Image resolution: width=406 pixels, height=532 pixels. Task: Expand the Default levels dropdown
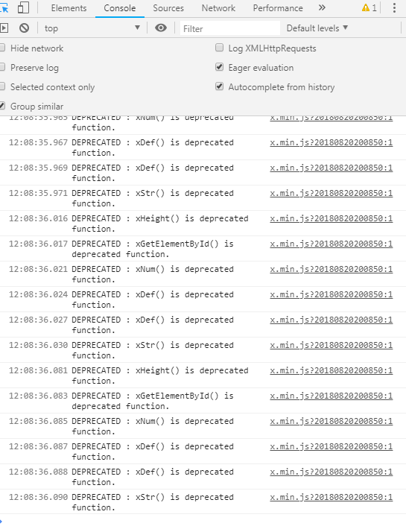coord(317,28)
